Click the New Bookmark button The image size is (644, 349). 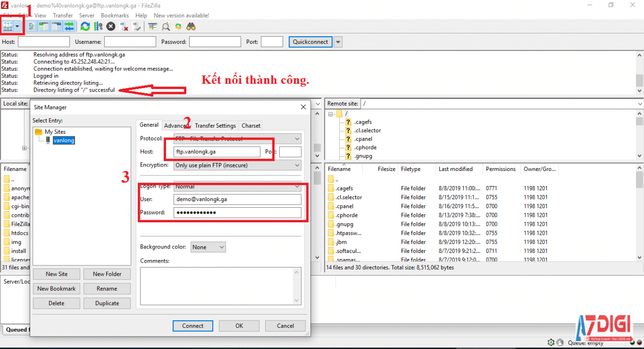[56, 289]
